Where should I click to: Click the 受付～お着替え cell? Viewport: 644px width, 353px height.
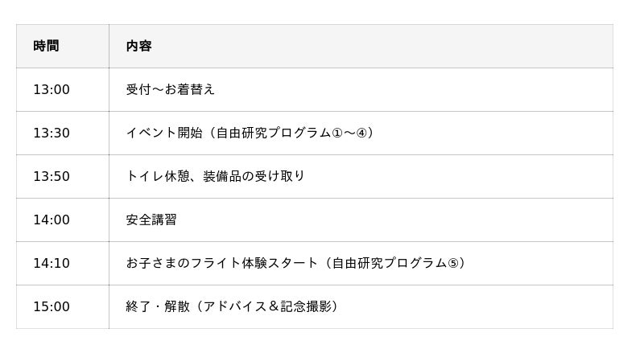tap(171, 89)
